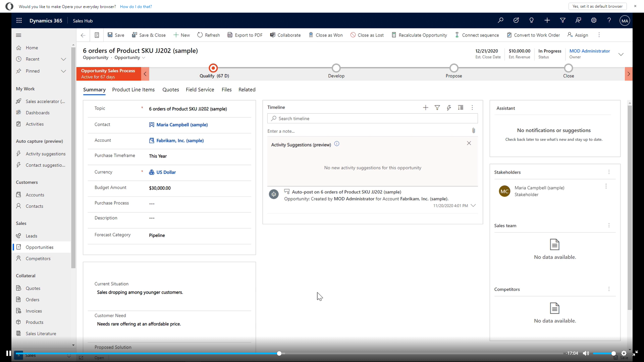This screenshot has height=362, width=644.
Task: Open the Assistant lightbulb icon
Action: point(532,20)
